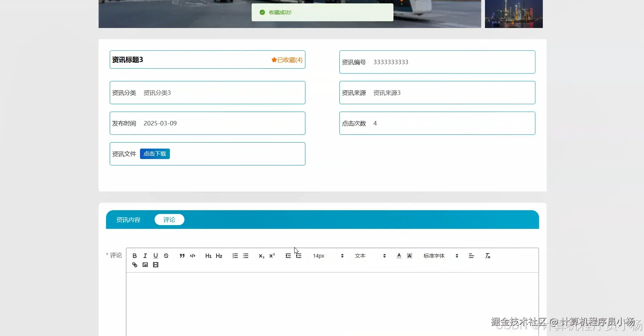
Task: Open the text background color picker
Action: [x=410, y=256]
